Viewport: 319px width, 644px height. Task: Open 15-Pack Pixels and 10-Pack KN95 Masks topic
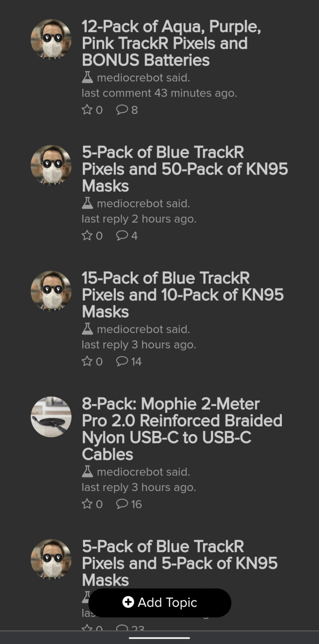point(182,295)
